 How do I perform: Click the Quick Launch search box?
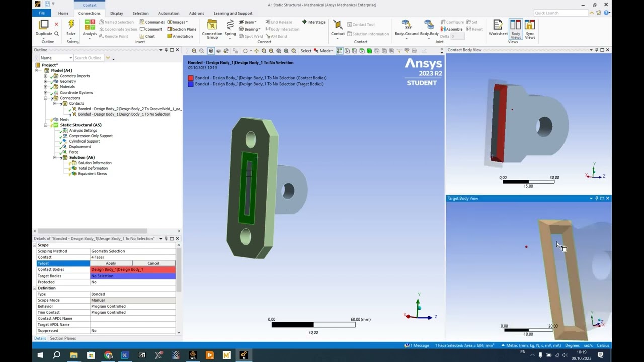(x=560, y=13)
